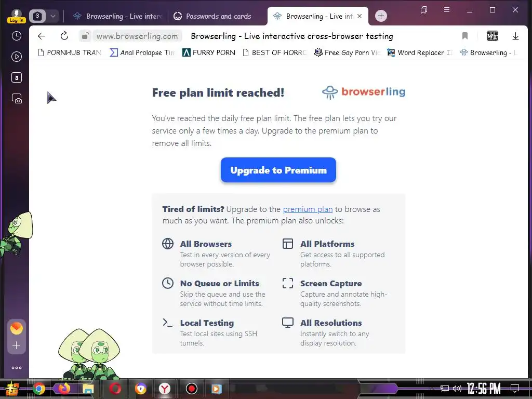Open Browserling bookmark in bookmarks bar

(488, 52)
